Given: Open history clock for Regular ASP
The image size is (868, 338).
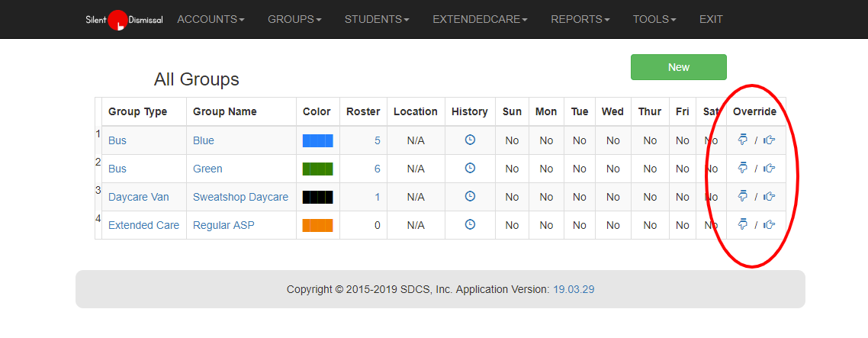Looking at the screenshot, I should pos(470,224).
